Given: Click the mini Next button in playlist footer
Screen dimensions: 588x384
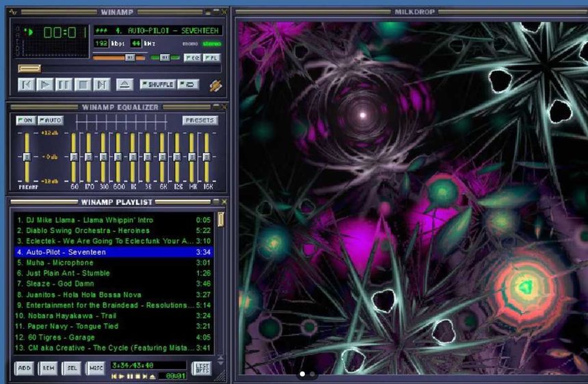Looking at the screenshot, I should tap(145, 376).
